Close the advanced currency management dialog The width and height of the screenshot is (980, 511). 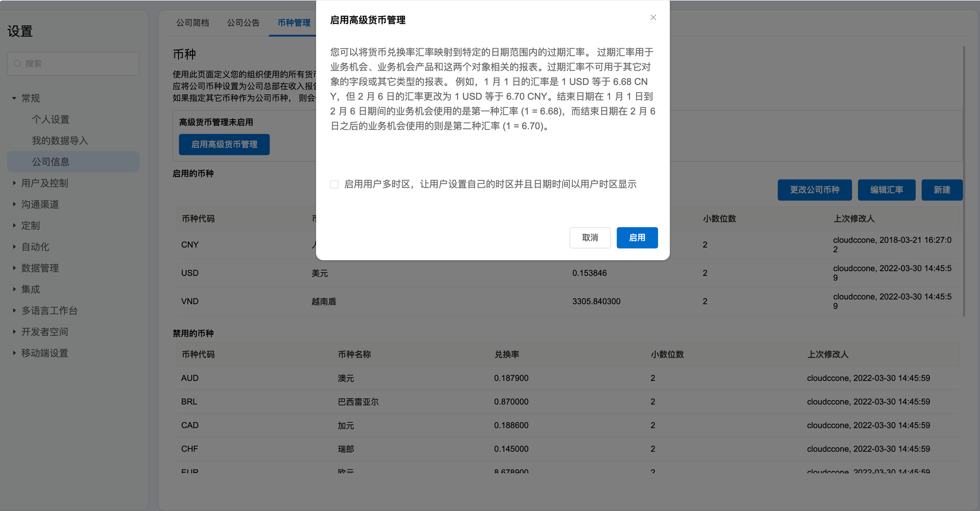(x=653, y=18)
